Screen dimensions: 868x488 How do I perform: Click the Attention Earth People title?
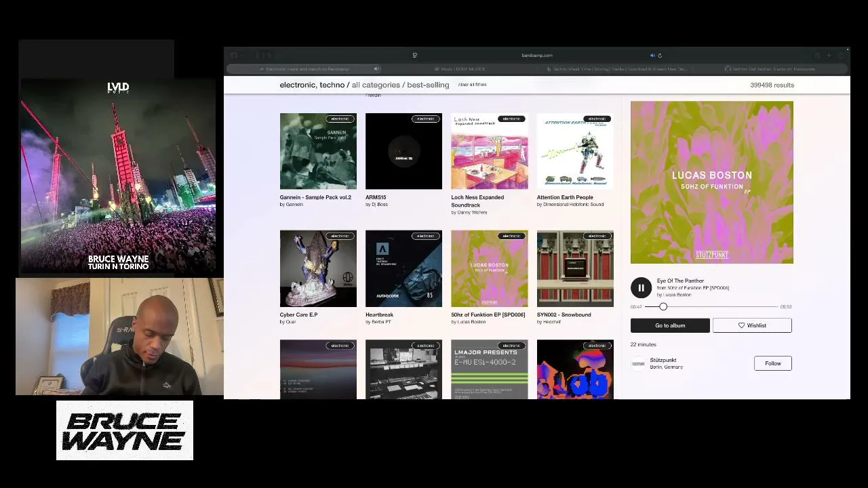(565, 197)
